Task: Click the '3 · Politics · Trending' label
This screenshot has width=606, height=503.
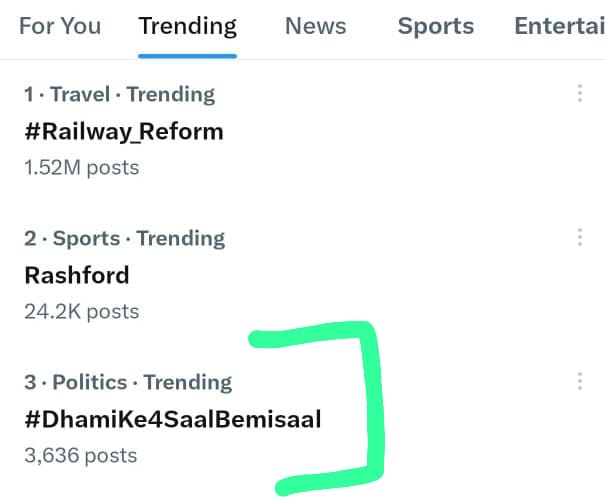Action: tap(128, 382)
